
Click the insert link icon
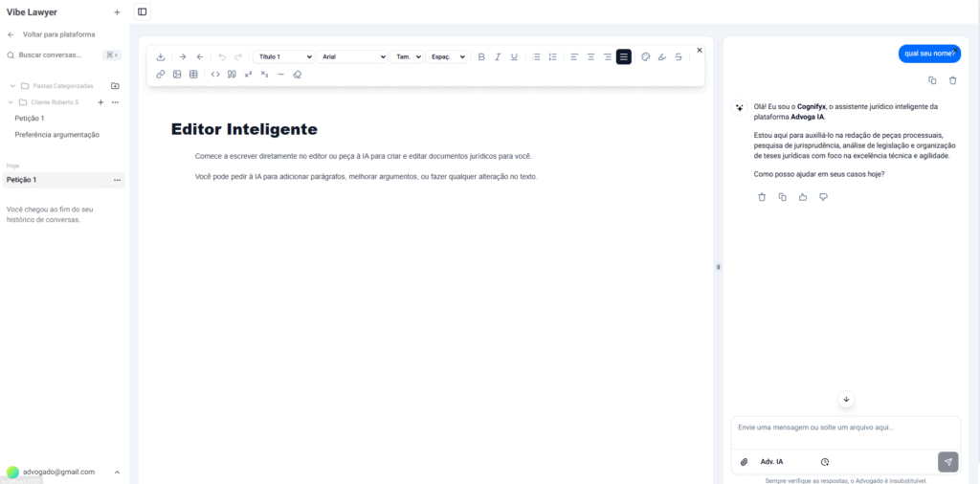[x=161, y=75]
